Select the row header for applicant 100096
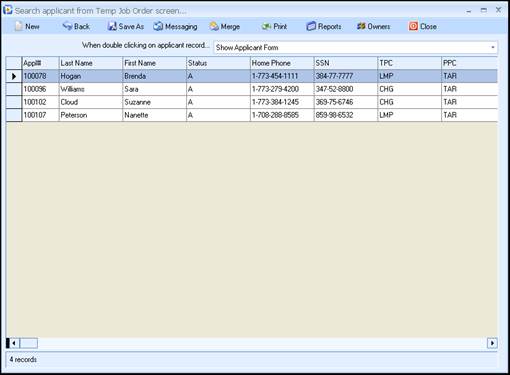 (x=14, y=89)
